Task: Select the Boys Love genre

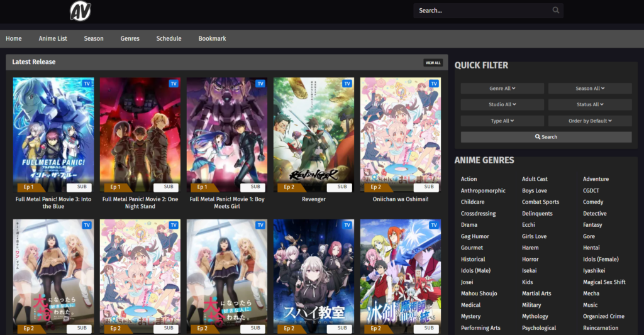Action: click(535, 190)
